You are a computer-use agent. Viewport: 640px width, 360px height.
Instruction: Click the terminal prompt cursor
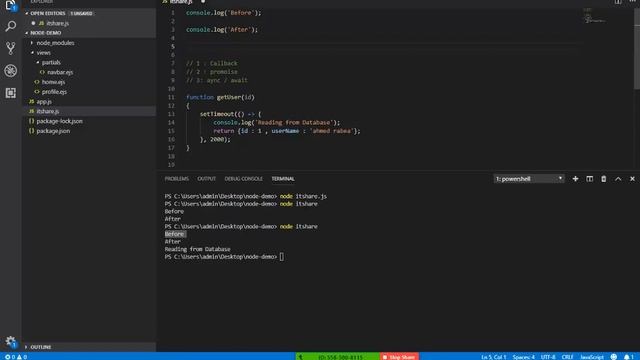click(282, 257)
